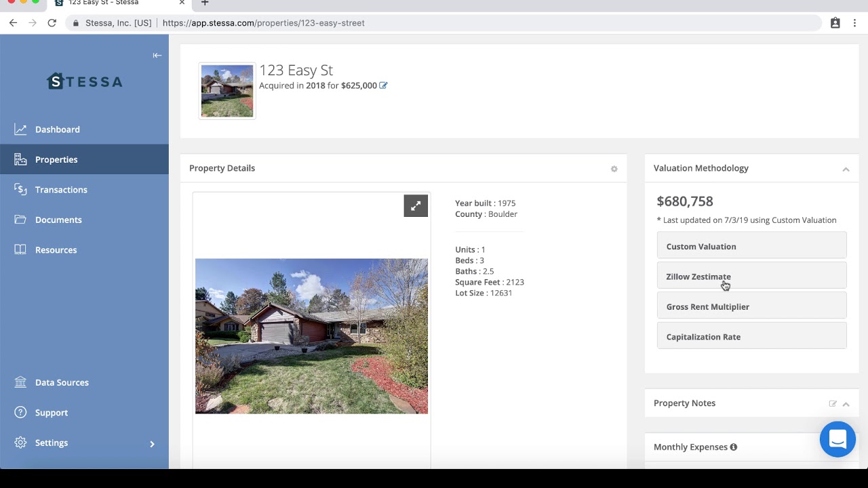Expand the property photo fullscreen
Image resolution: width=868 pixels, height=488 pixels.
click(x=416, y=206)
